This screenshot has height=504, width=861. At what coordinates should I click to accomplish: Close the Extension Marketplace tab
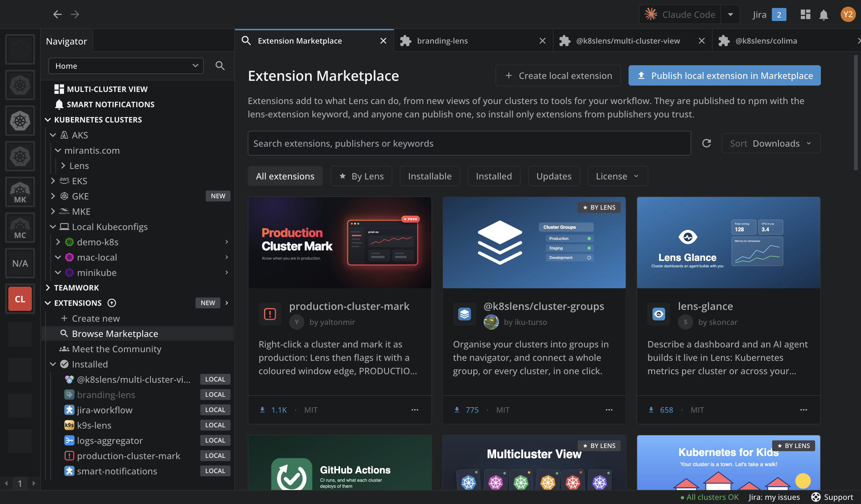pyautogui.click(x=383, y=41)
